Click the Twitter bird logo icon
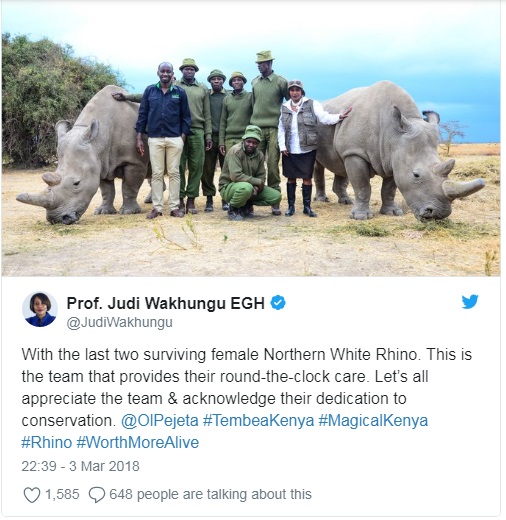Screen dimensions: 506x520 pyautogui.click(x=470, y=302)
